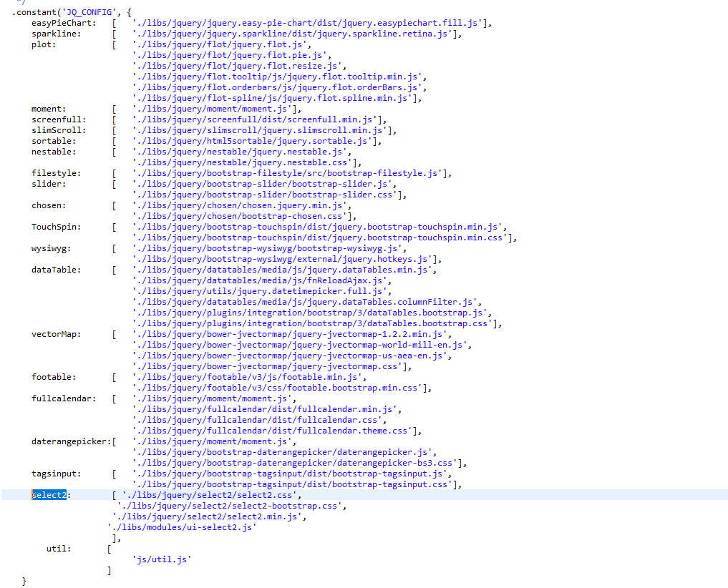Click the bootstrap-tagsinput.js path
The height and width of the screenshot is (588, 728).
290,474
